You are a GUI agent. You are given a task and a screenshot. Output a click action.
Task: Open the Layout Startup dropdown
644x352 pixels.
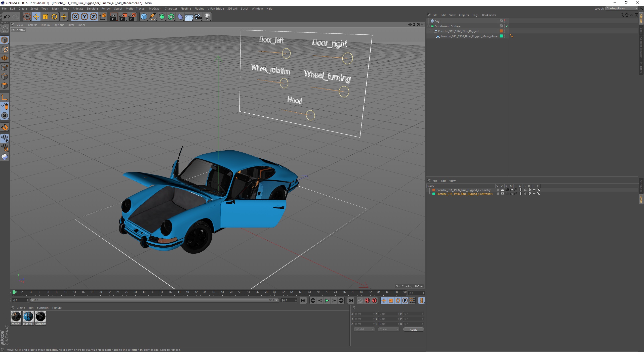point(622,8)
